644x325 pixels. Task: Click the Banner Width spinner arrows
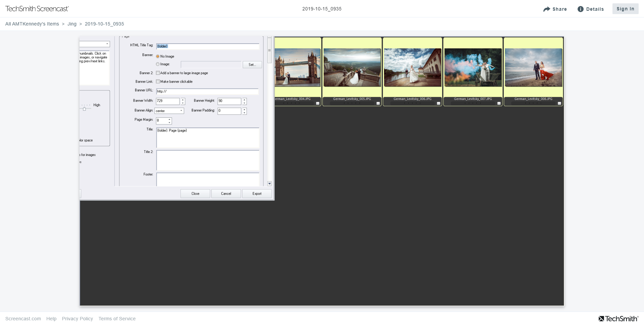pos(183,101)
